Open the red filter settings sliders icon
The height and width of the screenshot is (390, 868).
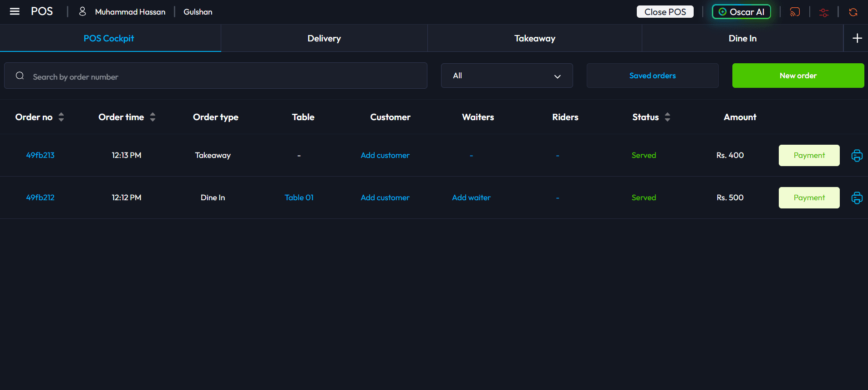click(x=824, y=12)
